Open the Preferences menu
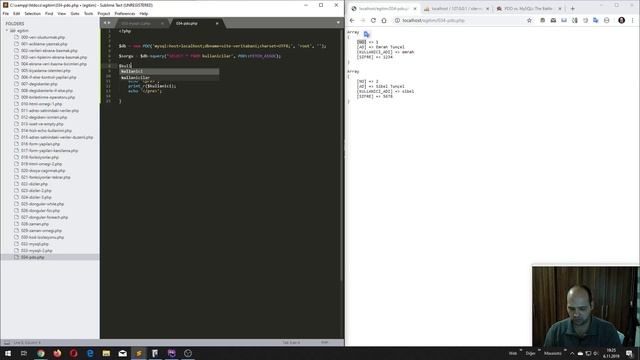The width and height of the screenshot is (640, 360). point(125,13)
